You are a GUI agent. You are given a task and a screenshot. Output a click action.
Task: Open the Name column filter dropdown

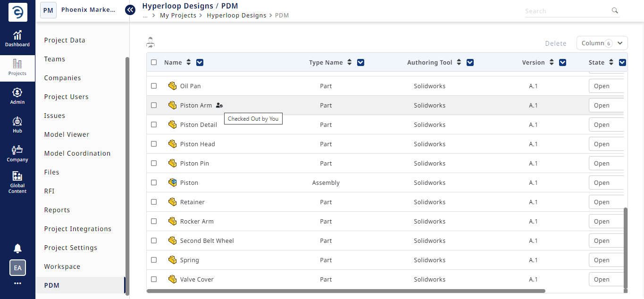pos(200,62)
